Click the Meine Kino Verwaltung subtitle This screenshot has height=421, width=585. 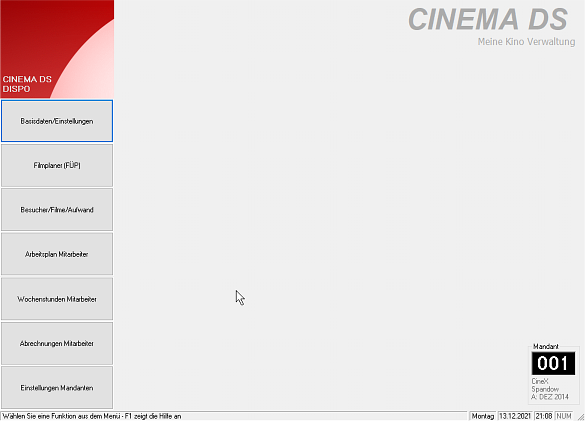tap(526, 41)
